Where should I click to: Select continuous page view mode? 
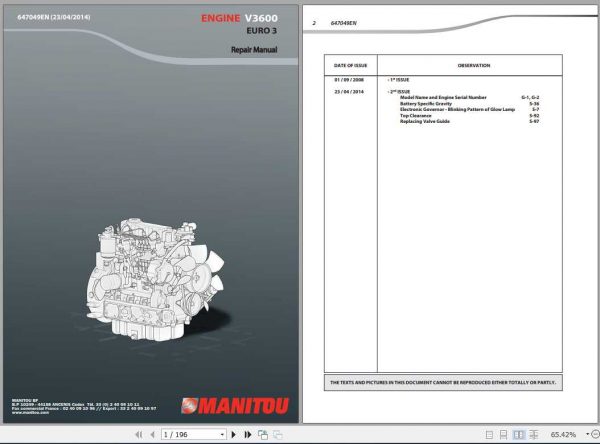[x=503, y=434]
